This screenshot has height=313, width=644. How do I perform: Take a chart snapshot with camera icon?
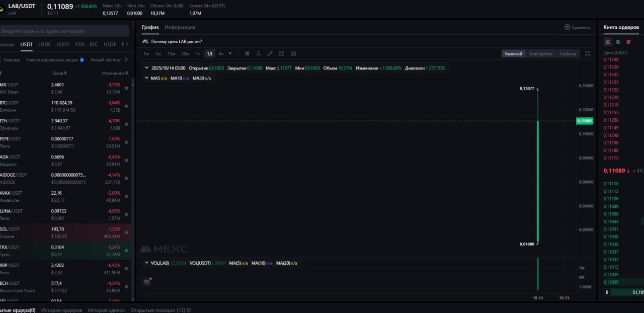293,53
